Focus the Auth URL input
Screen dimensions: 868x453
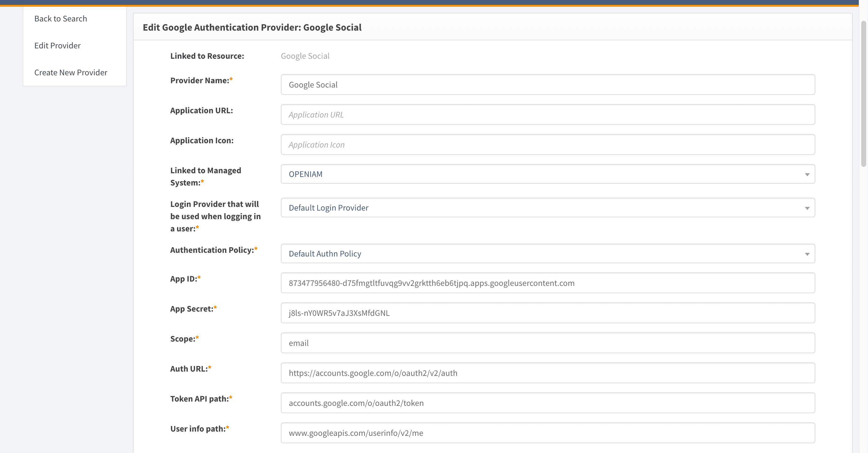pos(547,373)
